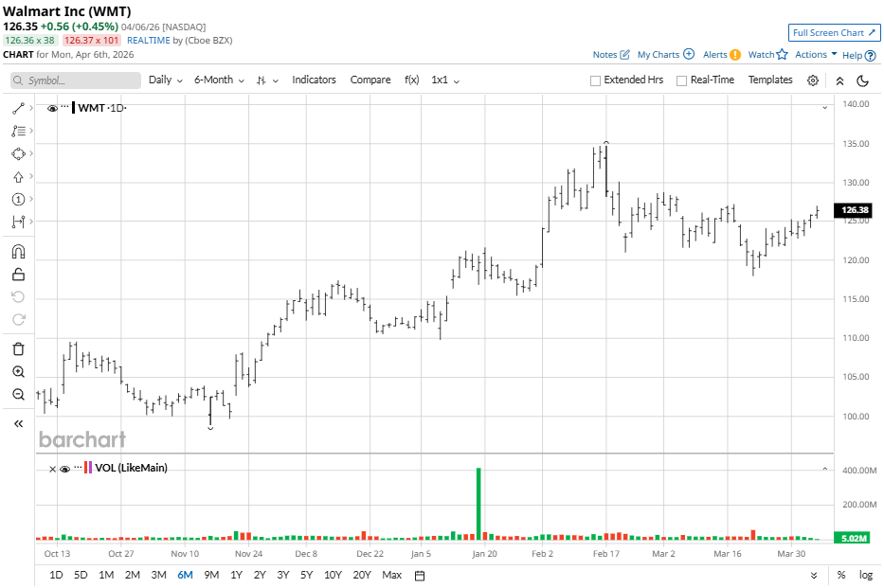Open the Daily frequency dropdown
The width and height of the screenshot is (884, 588).
point(166,80)
